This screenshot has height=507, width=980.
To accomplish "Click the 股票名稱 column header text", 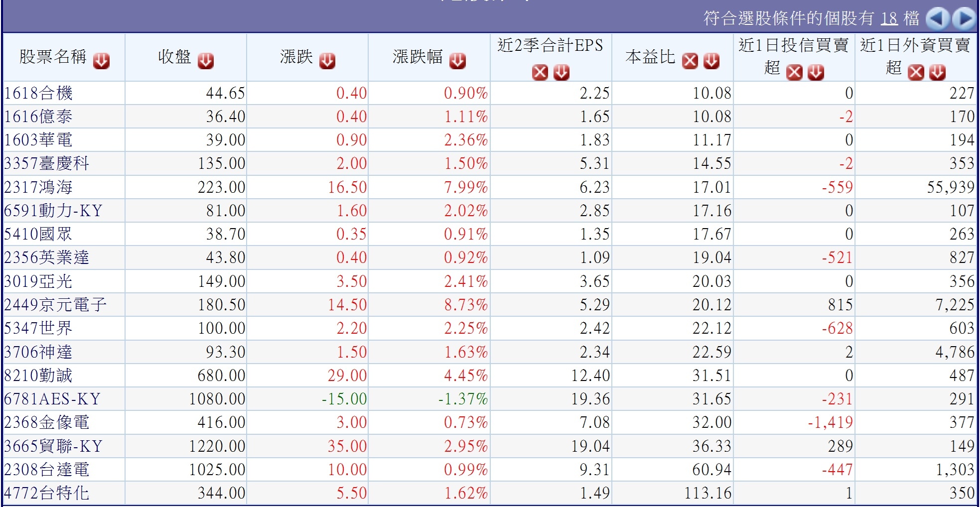I will click(53, 57).
